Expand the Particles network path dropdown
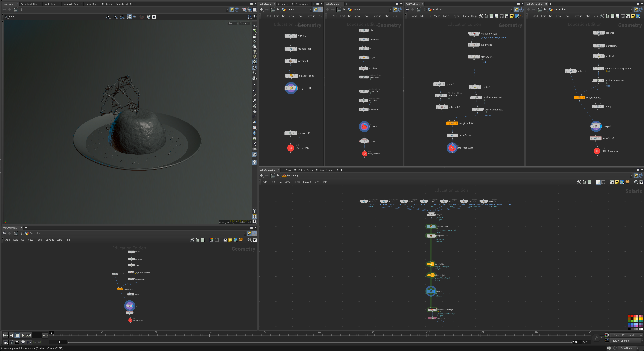 tap(512, 10)
